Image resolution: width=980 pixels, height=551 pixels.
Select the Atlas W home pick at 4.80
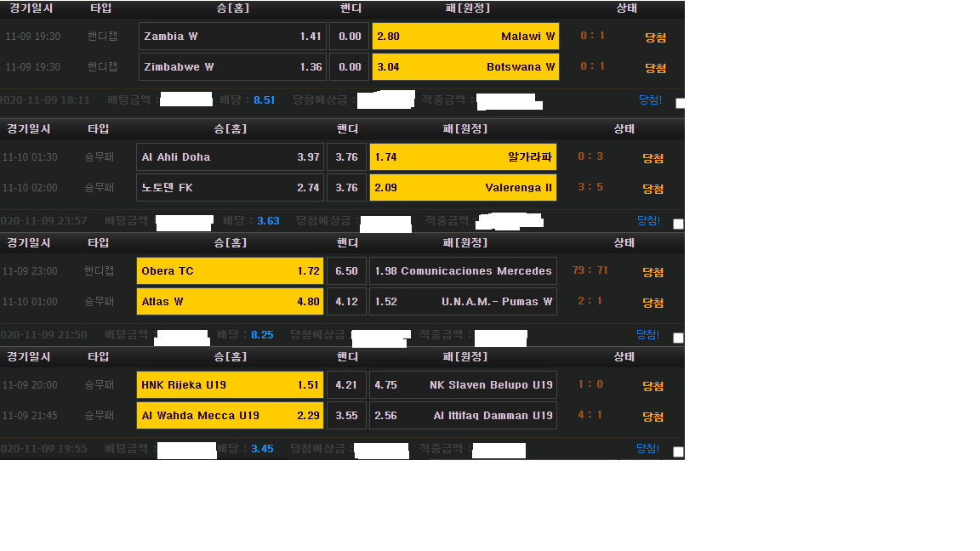click(230, 301)
